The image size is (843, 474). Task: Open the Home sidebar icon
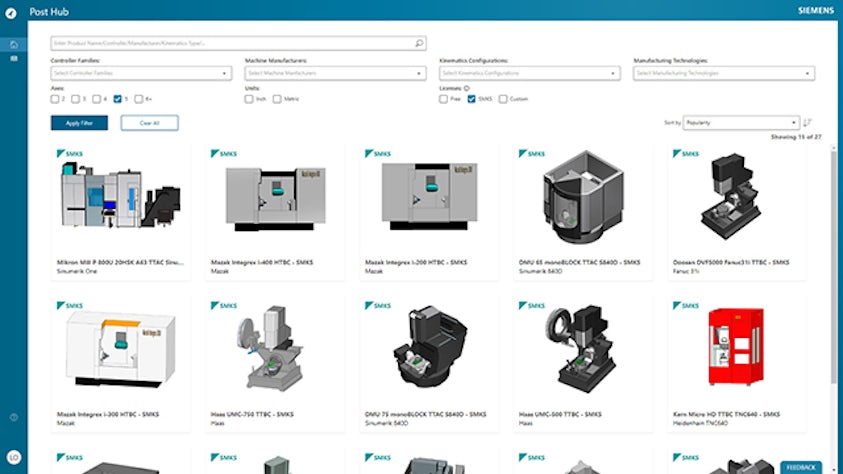point(14,45)
